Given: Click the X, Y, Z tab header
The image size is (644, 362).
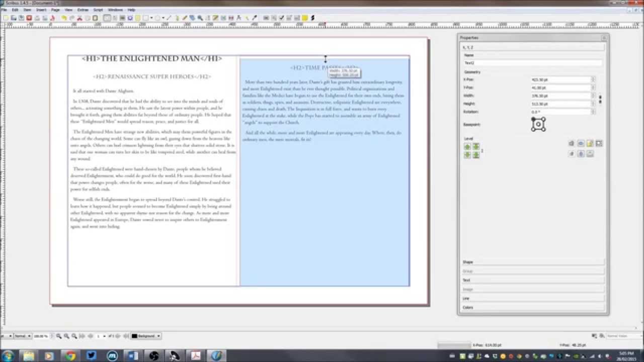Looking at the screenshot, I should 533,47.
